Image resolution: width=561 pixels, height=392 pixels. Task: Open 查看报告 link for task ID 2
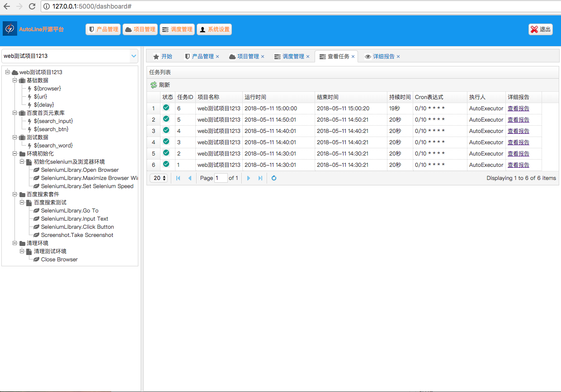pyautogui.click(x=519, y=154)
